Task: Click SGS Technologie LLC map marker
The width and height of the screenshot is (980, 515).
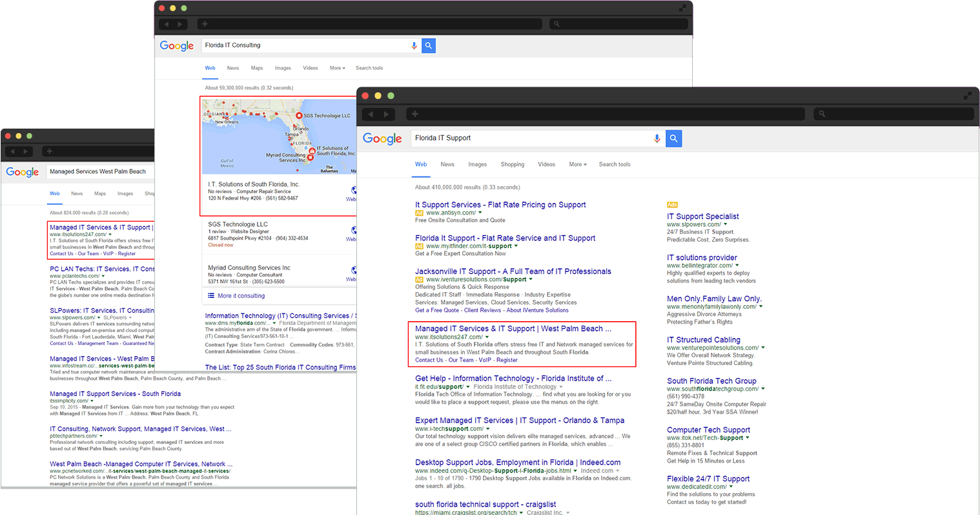Action: (299, 116)
